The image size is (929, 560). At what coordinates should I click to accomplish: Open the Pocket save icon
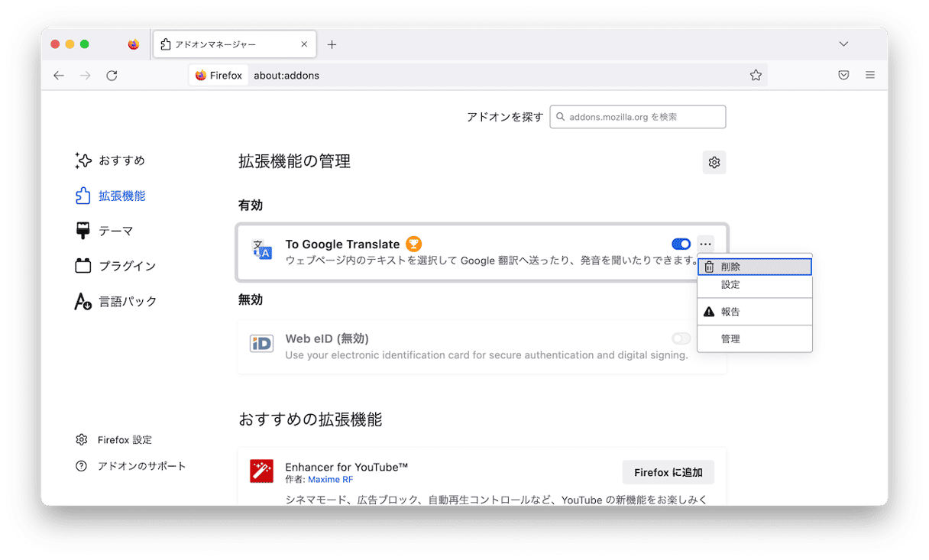coord(843,75)
